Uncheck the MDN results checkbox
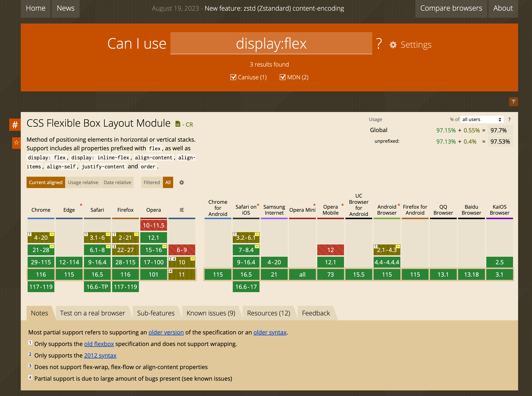Viewport: 532px width, 396px height. click(x=283, y=77)
